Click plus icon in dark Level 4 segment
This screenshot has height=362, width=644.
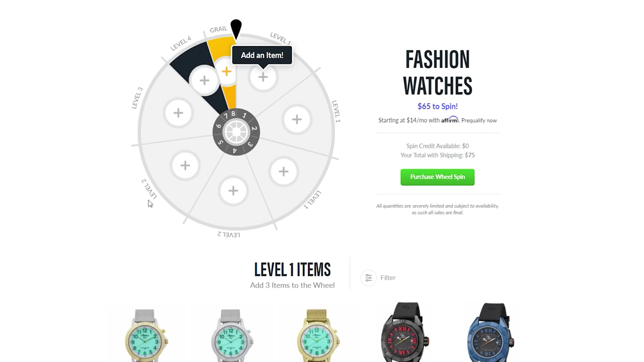204,80
